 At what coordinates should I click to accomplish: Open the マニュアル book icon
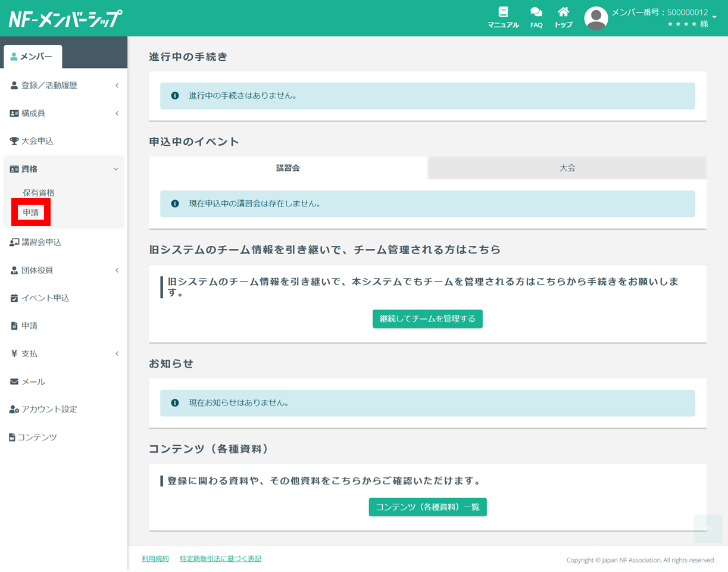pyautogui.click(x=503, y=12)
